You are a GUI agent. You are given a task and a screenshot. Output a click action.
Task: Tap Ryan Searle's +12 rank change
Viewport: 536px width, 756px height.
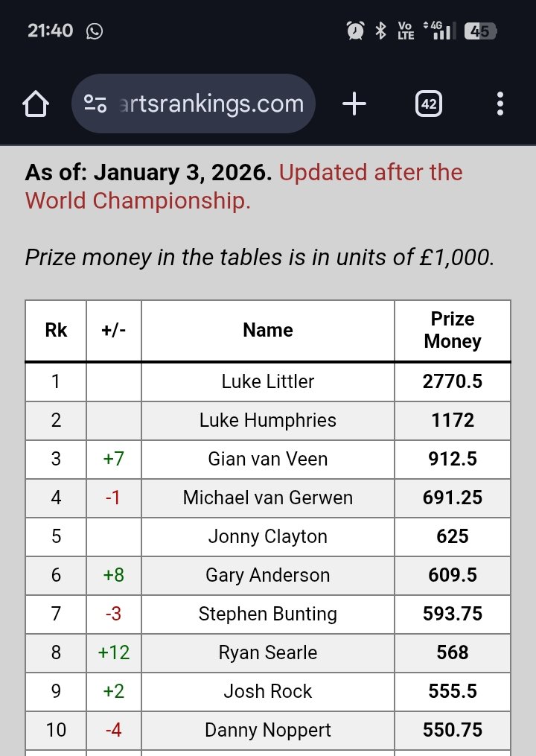coord(113,652)
